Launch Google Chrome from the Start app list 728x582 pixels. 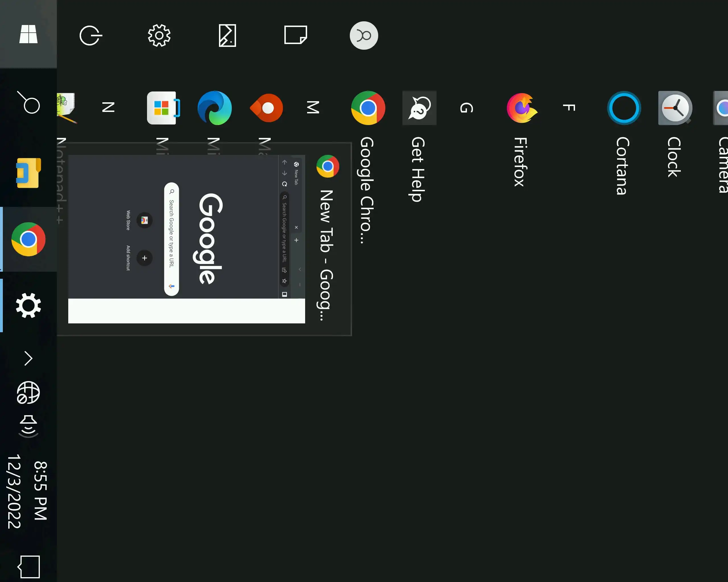pos(368,108)
